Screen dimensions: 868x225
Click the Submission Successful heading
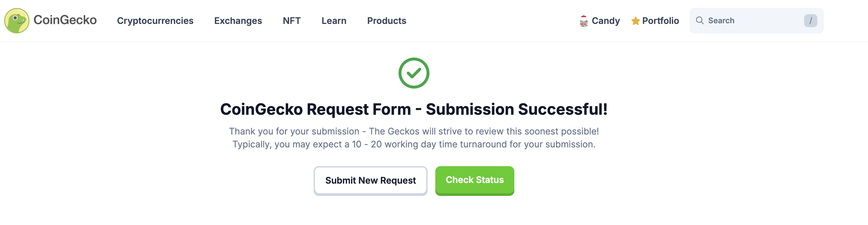pos(414,109)
